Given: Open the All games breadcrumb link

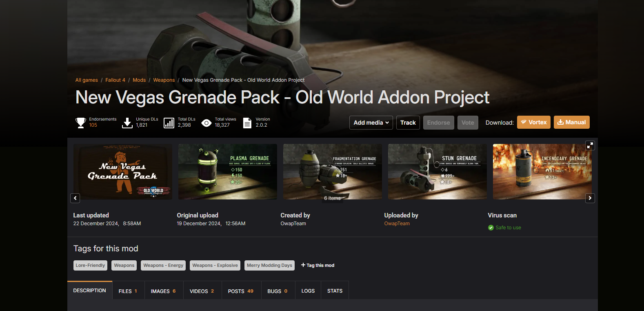Looking at the screenshot, I should coord(87,80).
